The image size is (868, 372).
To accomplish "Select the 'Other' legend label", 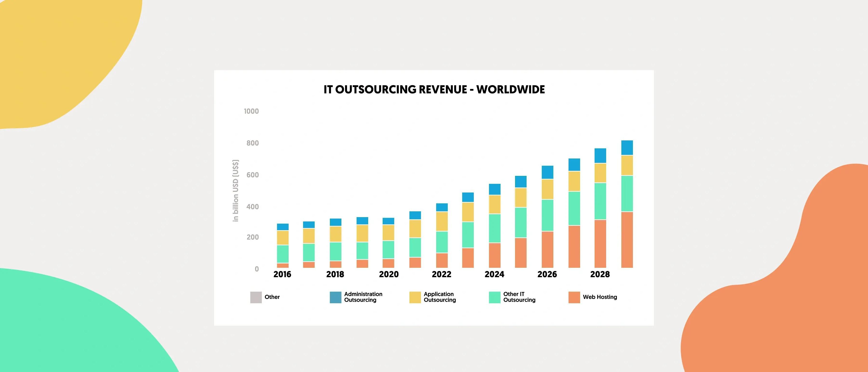I will coord(272,297).
